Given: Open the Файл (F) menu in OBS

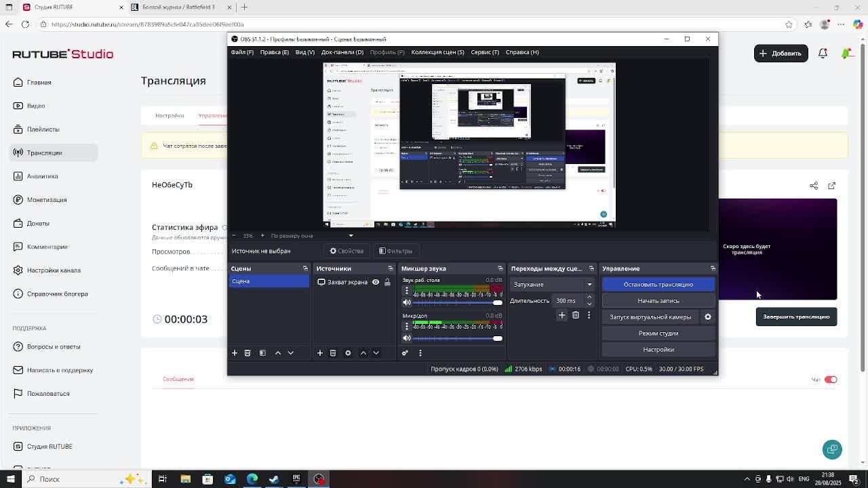Looking at the screenshot, I should pos(242,52).
